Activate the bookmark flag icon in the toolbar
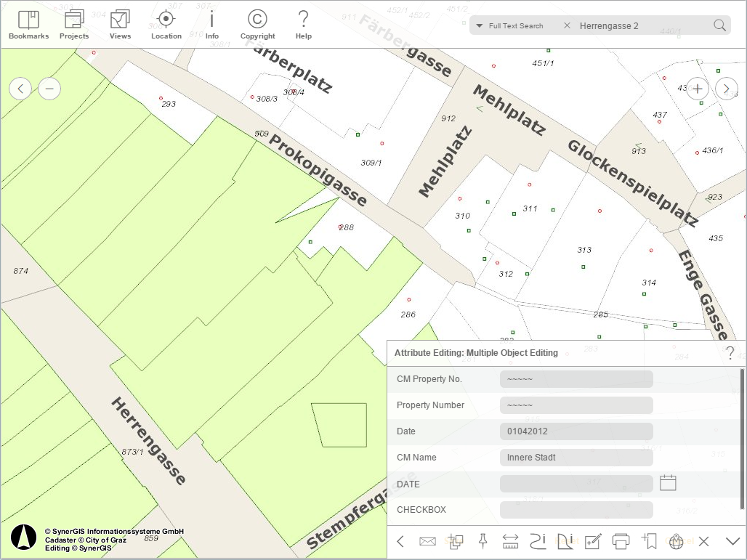Image resolution: width=747 pixels, height=560 pixels. [649, 541]
